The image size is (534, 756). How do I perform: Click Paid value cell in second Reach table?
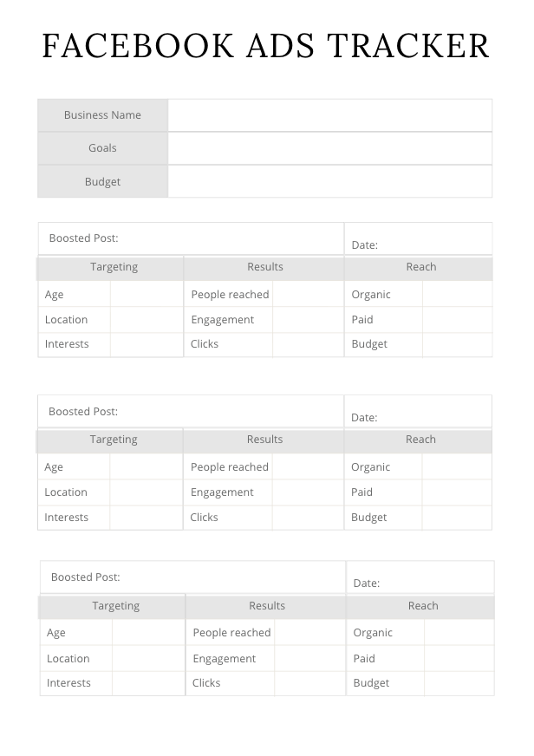tap(457, 492)
